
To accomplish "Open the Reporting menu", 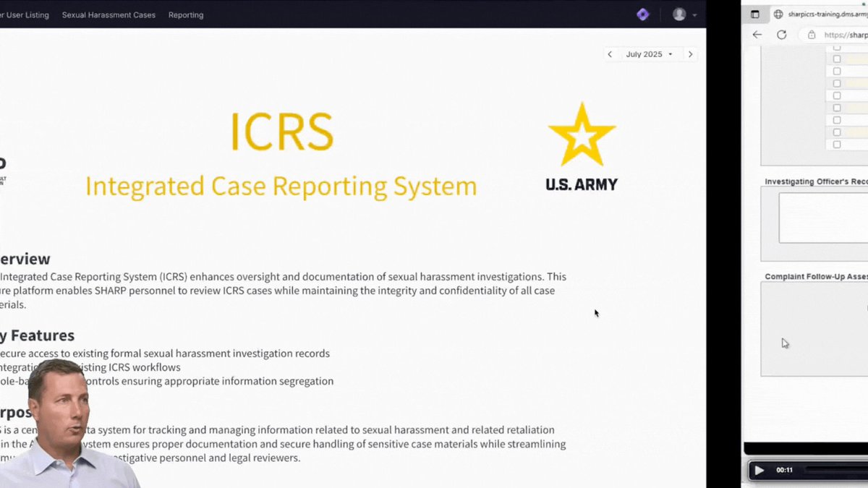I will coord(186,14).
